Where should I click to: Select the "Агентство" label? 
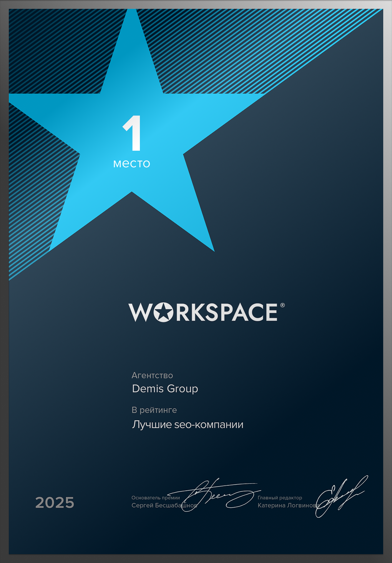[152, 375]
